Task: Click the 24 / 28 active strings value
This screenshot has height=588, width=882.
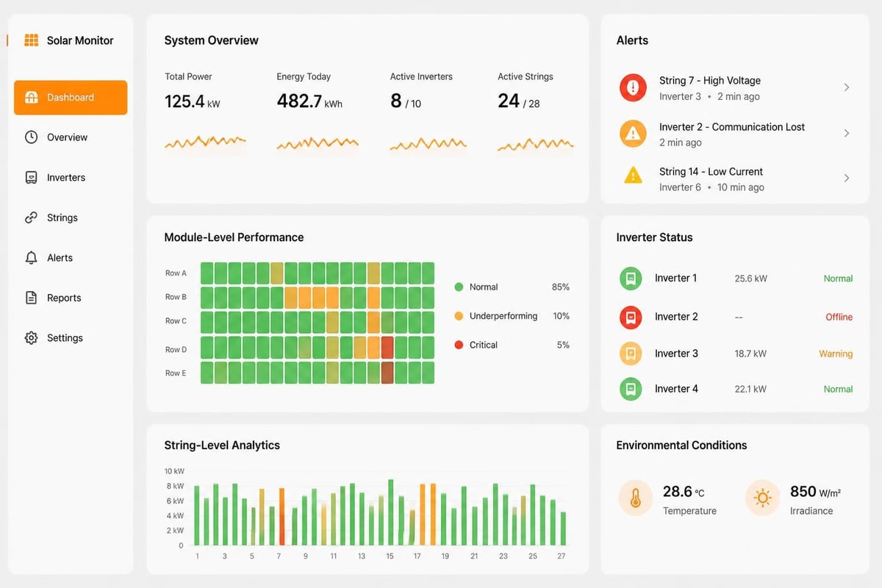Action: click(519, 101)
